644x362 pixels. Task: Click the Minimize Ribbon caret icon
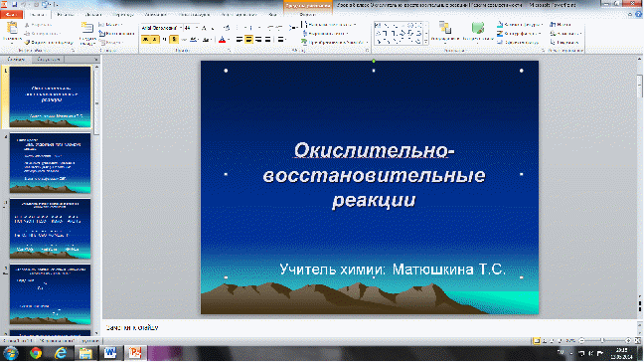tap(630, 14)
